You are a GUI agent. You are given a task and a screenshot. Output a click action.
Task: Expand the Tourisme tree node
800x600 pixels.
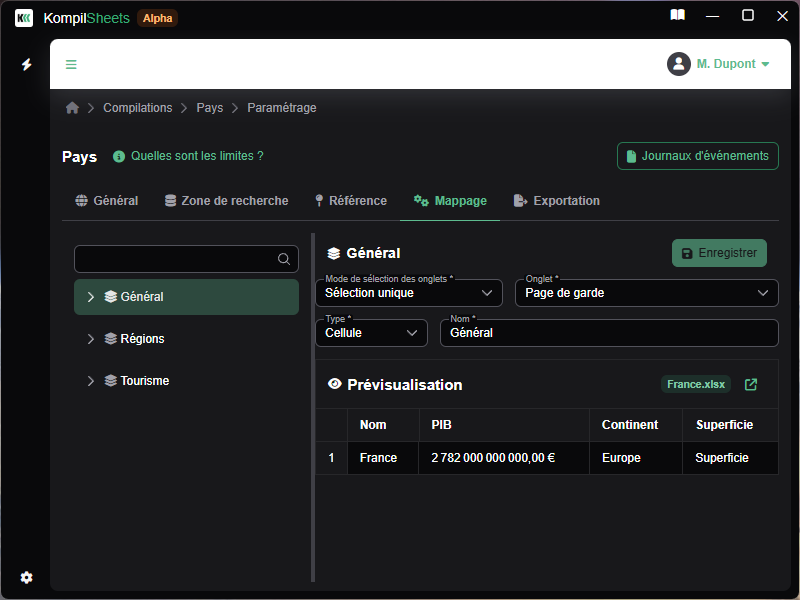pyautogui.click(x=91, y=381)
